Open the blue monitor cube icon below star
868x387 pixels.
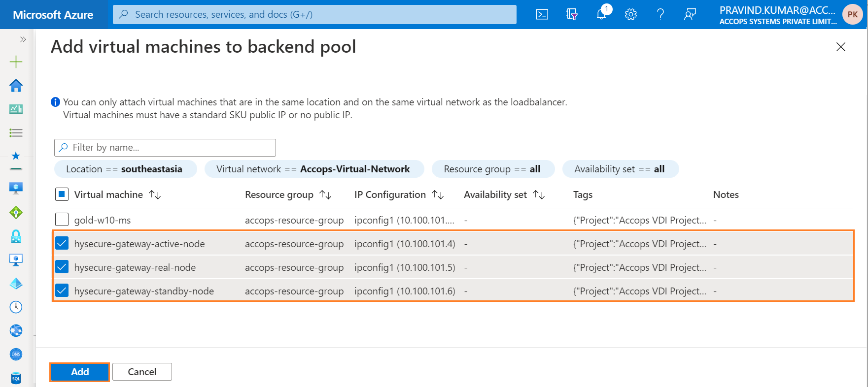[x=16, y=188]
